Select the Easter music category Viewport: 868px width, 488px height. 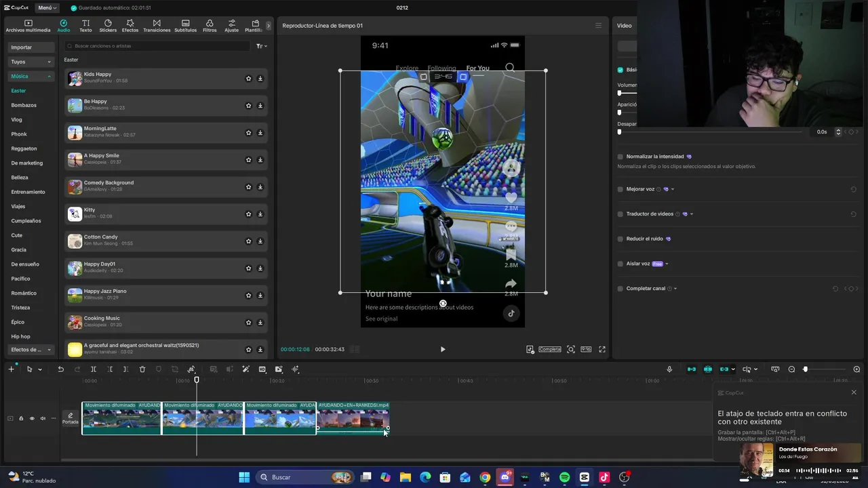point(18,91)
